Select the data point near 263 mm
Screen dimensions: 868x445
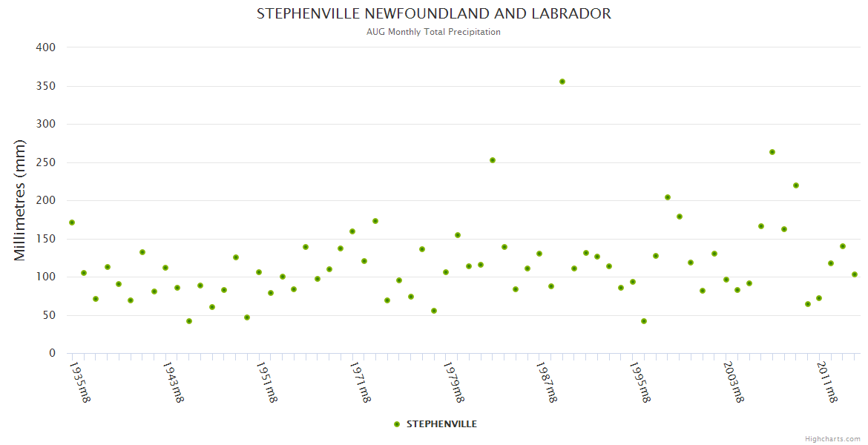[x=772, y=152]
